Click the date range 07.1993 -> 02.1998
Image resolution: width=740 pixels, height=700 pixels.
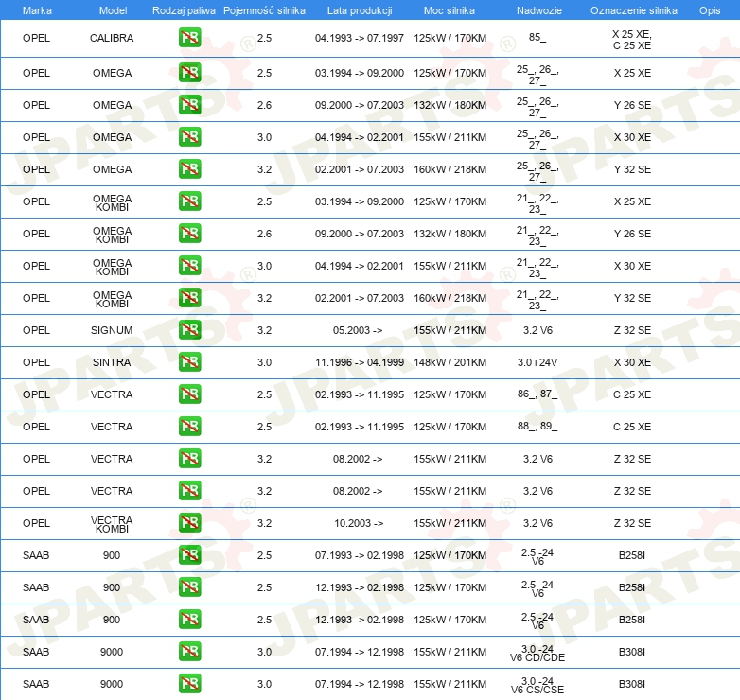[360, 555]
